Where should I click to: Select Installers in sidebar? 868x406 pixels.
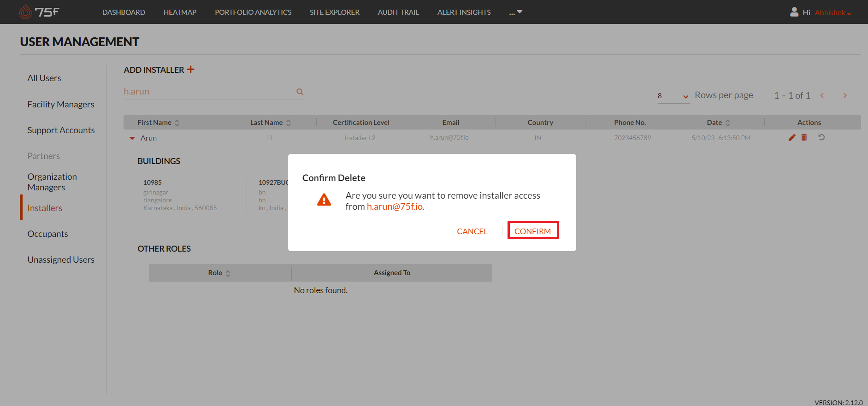point(45,208)
